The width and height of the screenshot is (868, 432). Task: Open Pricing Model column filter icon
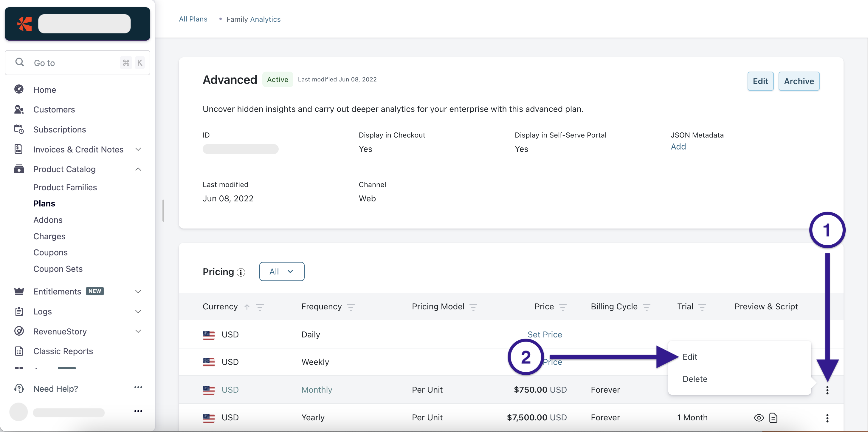click(x=473, y=307)
